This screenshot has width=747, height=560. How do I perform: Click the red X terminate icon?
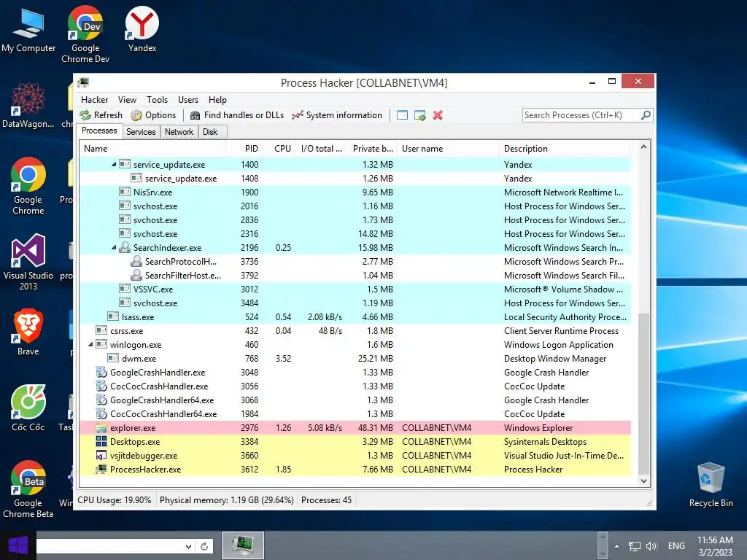(438, 115)
